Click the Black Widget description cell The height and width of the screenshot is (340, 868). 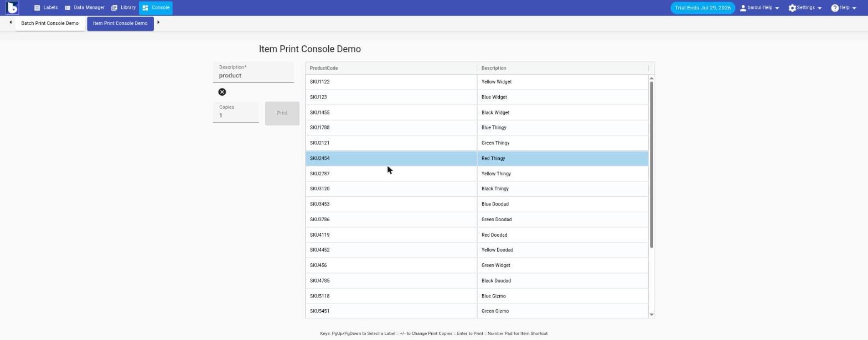562,113
